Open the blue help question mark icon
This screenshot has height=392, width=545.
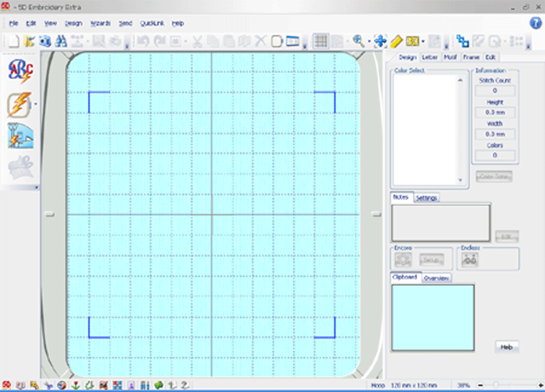tap(535, 23)
